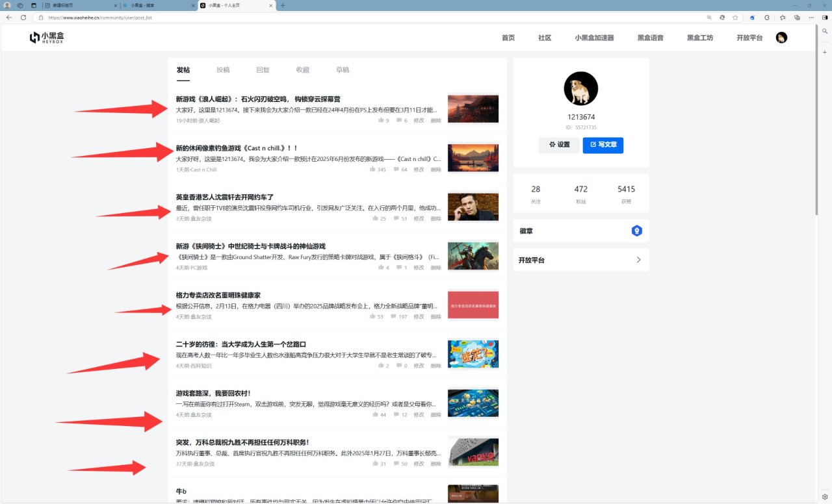Edit the 二十岁的彷徨 post via 修改
Viewport: 832px width, 504px height.
tap(419, 366)
